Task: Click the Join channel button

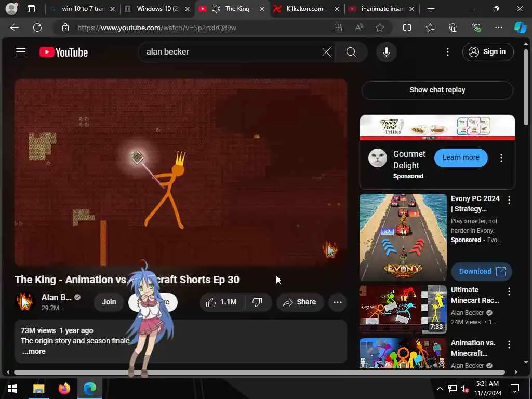Action: [109, 302]
